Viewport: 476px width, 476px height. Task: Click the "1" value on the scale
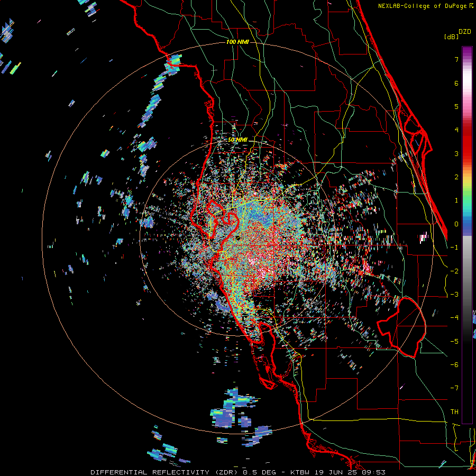click(456, 200)
